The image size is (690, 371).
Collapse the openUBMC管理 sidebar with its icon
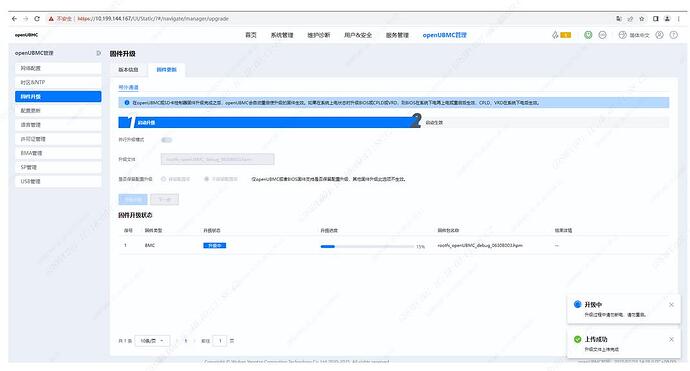coord(99,53)
